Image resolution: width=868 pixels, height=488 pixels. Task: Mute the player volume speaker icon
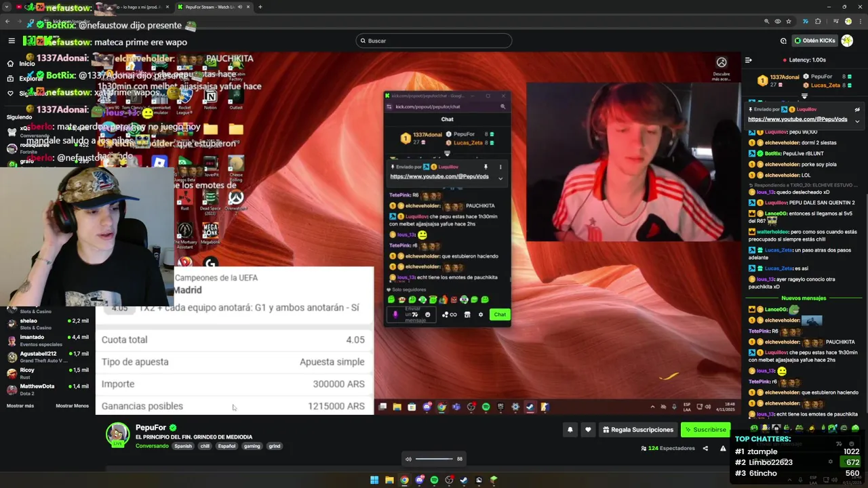pos(408,459)
